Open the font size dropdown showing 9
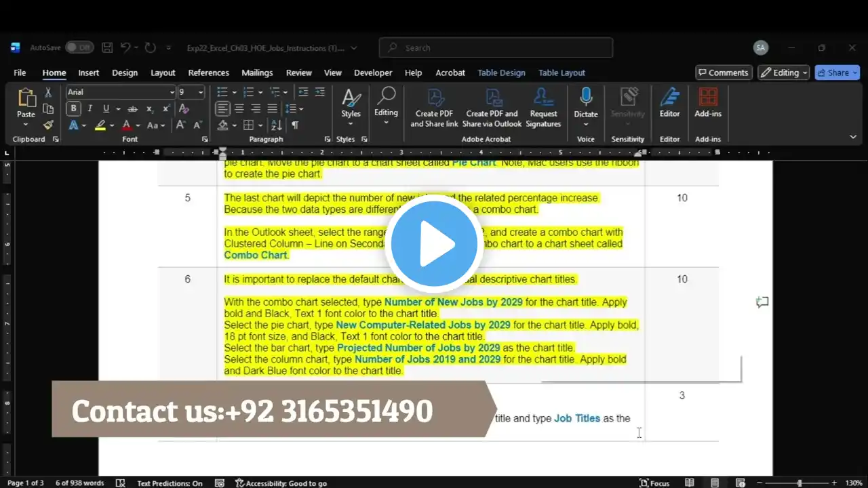The image size is (868, 488). tap(201, 92)
